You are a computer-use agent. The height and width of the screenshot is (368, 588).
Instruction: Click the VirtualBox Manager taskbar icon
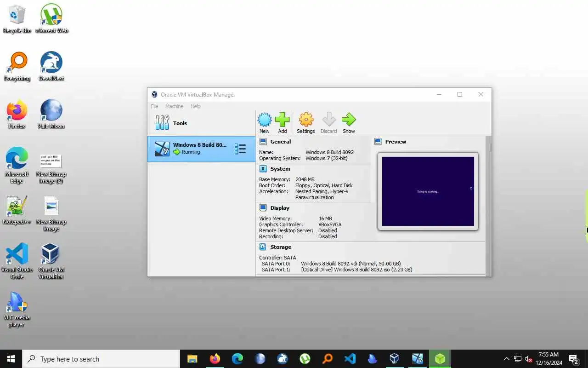click(395, 359)
